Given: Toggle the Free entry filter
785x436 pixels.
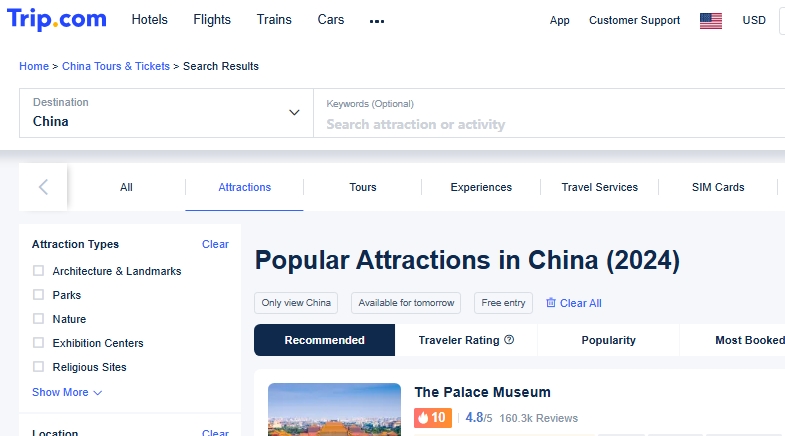Looking at the screenshot, I should click(x=503, y=303).
